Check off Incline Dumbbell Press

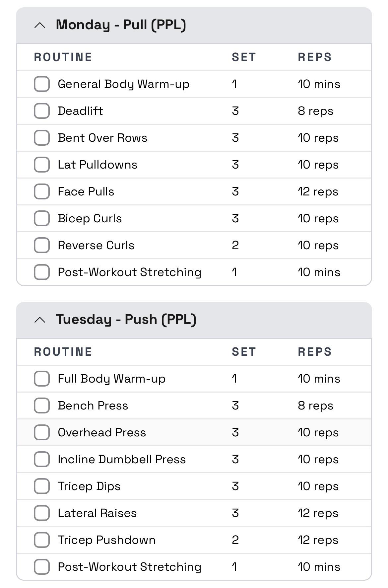pyautogui.click(x=42, y=459)
